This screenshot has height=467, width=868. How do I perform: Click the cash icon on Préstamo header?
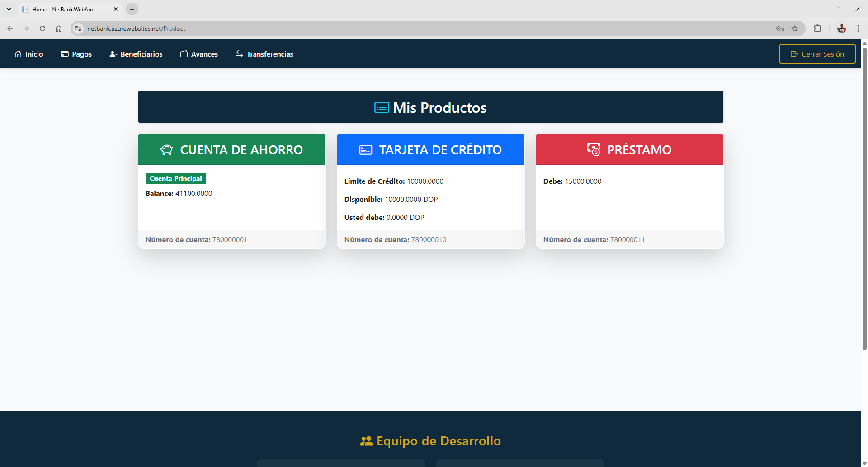tap(594, 149)
